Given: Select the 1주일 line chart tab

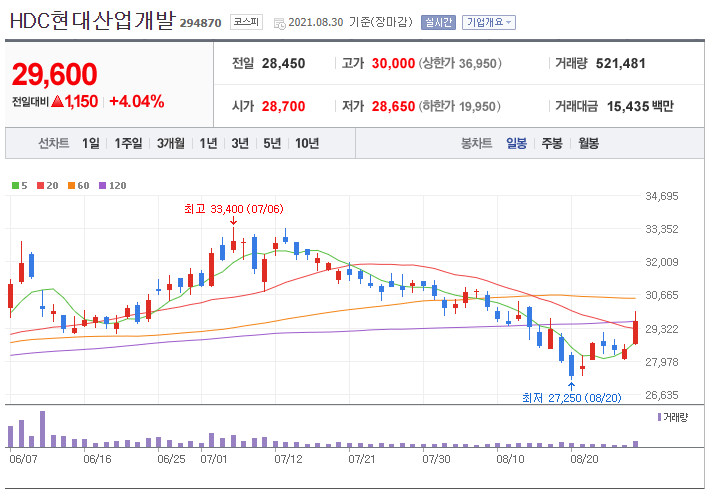Looking at the screenshot, I should 128,144.
